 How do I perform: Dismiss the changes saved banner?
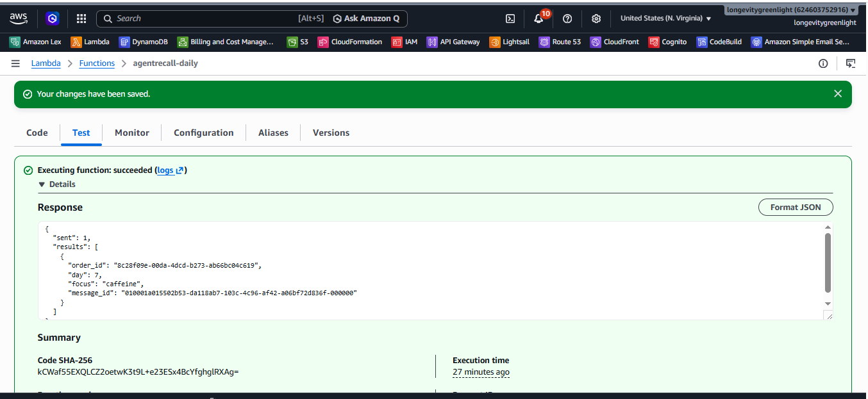837,94
